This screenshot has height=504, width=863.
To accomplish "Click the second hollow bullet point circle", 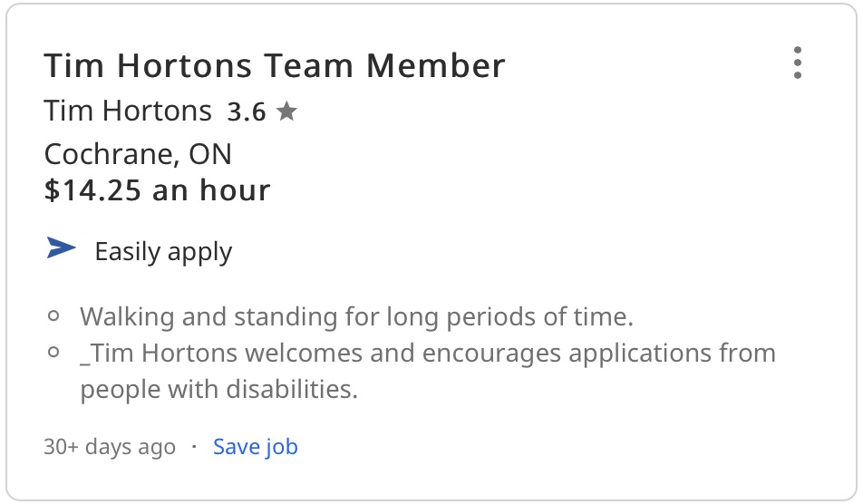I will [53, 352].
